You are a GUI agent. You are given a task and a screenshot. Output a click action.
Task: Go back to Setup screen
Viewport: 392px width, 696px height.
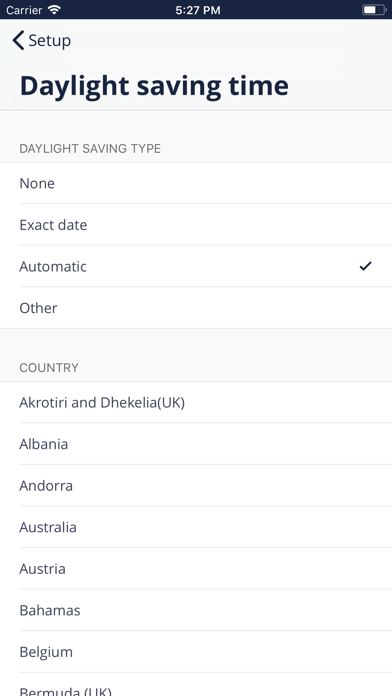pyautogui.click(x=41, y=40)
